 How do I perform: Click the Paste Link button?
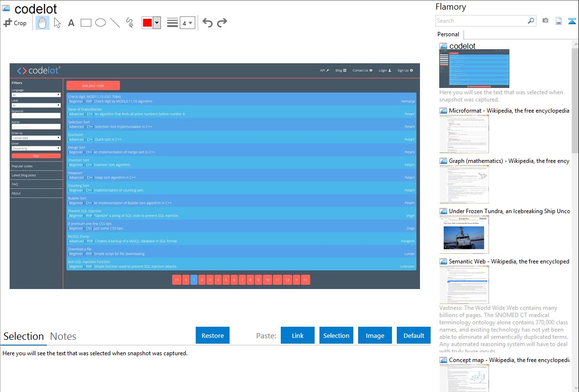(x=298, y=335)
